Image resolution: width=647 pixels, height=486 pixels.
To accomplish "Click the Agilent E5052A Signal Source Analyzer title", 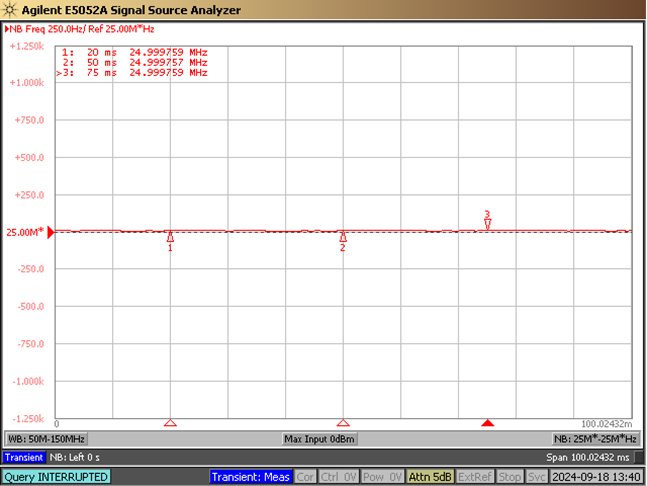I will click(x=131, y=10).
